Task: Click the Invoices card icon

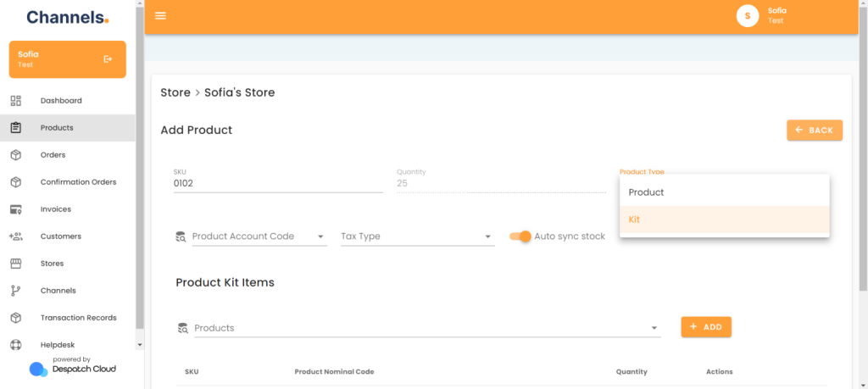Action: coord(16,209)
